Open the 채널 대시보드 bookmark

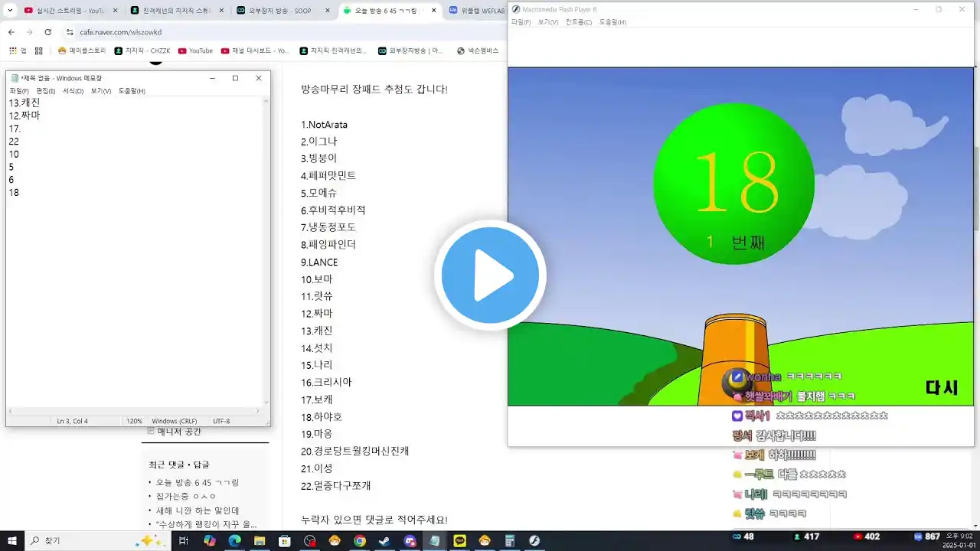[x=255, y=51]
